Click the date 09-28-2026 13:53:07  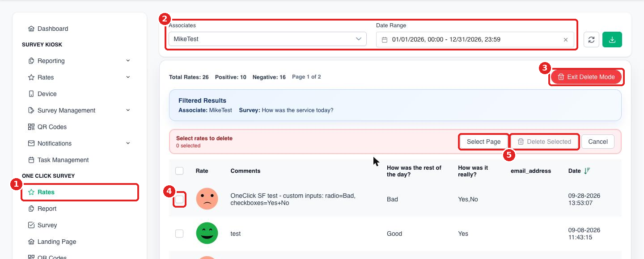click(584, 199)
